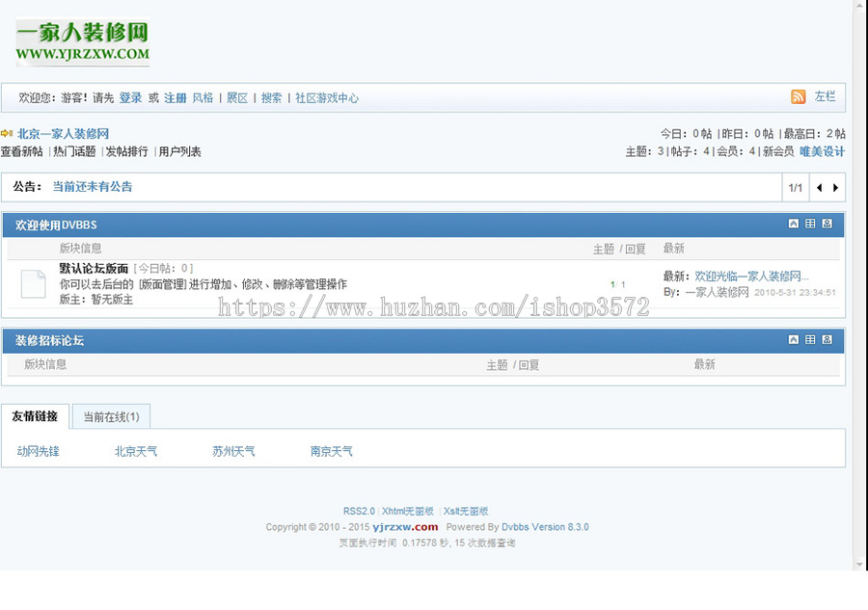Click the 1/1 page indicator in announcement bar
This screenshot has height=610, width=868.
click(x=794, y=187)
